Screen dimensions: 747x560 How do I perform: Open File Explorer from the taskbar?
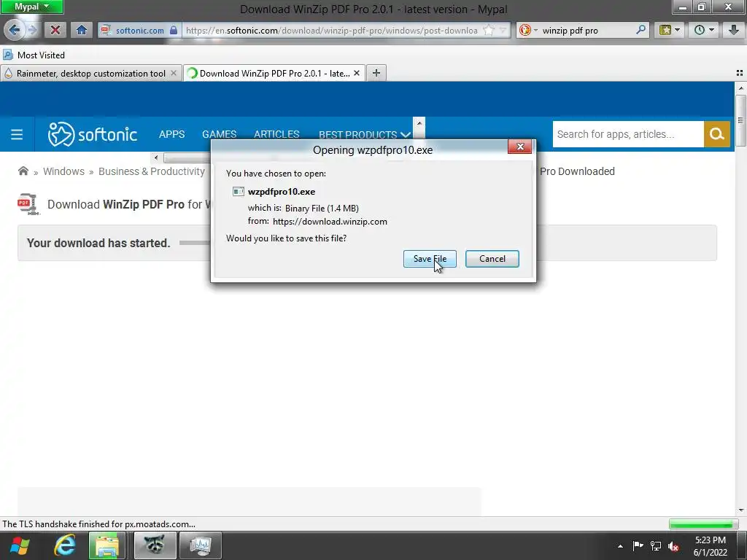[x=107, y=545]
